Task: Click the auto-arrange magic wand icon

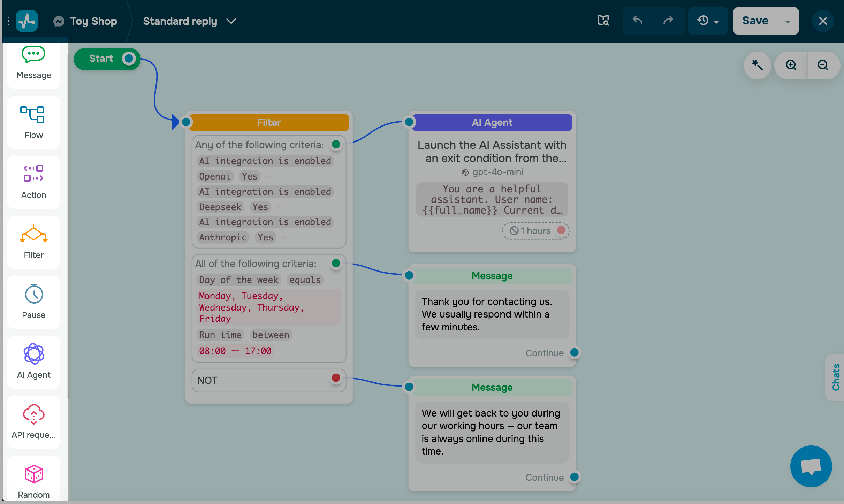Action: 757,65
